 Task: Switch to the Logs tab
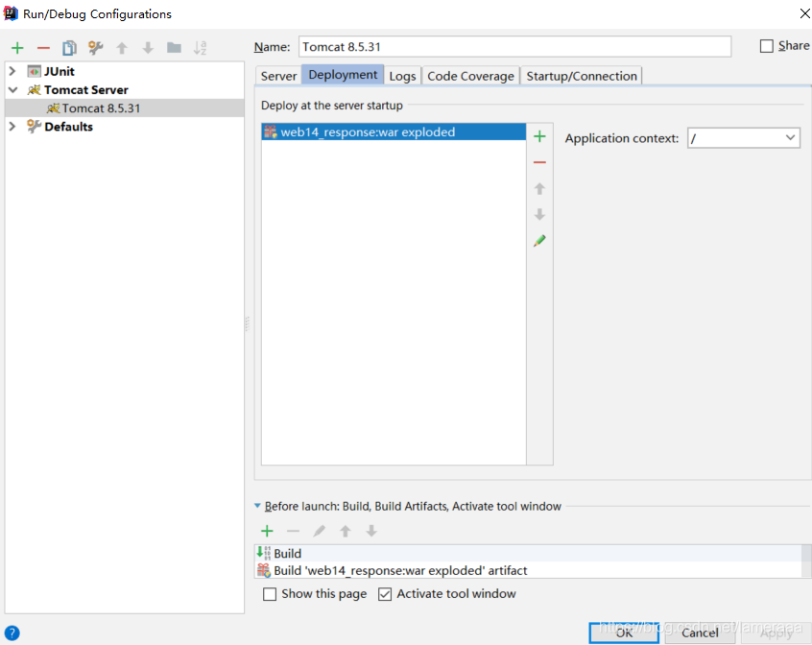[402, 75]
